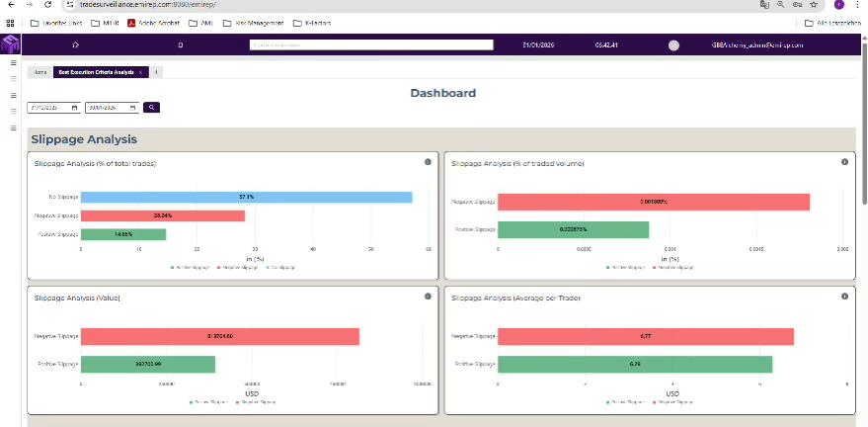
Task: Open the start date calendar picker
Action: 74,107
